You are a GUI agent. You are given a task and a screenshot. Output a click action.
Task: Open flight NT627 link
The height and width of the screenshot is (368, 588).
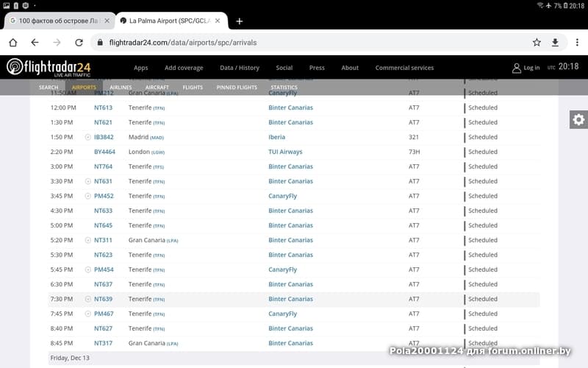coord(103,328)
